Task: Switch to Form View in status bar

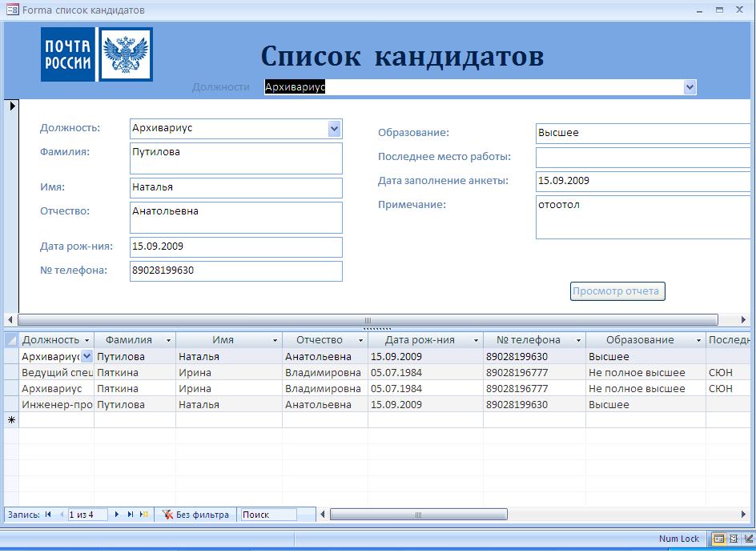Action: click(x=719, y=539)
